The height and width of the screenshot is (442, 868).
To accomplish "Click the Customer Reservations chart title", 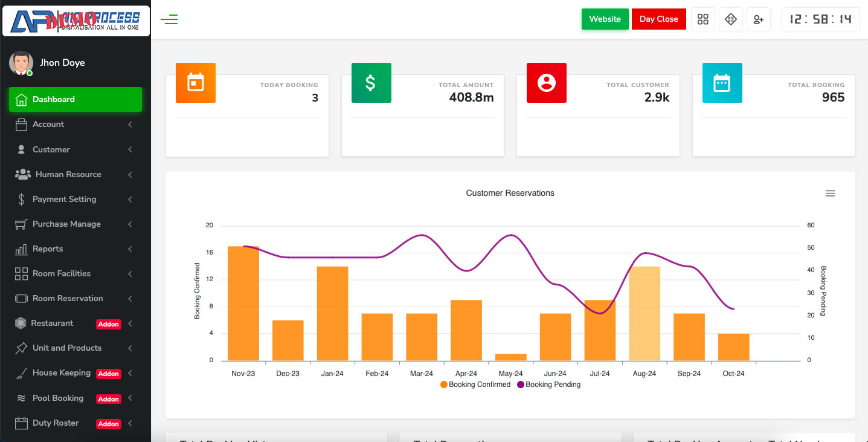I will [x=510, y=193].
